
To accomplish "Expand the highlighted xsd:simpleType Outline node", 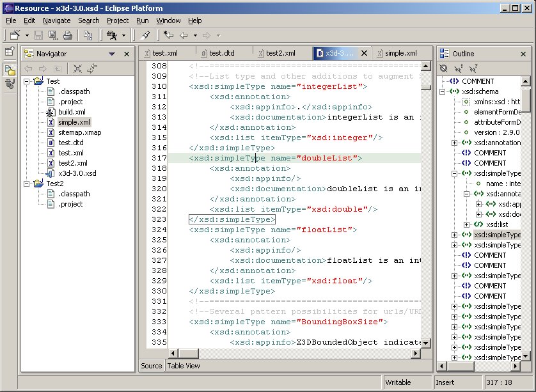I will tap(454, 235).
